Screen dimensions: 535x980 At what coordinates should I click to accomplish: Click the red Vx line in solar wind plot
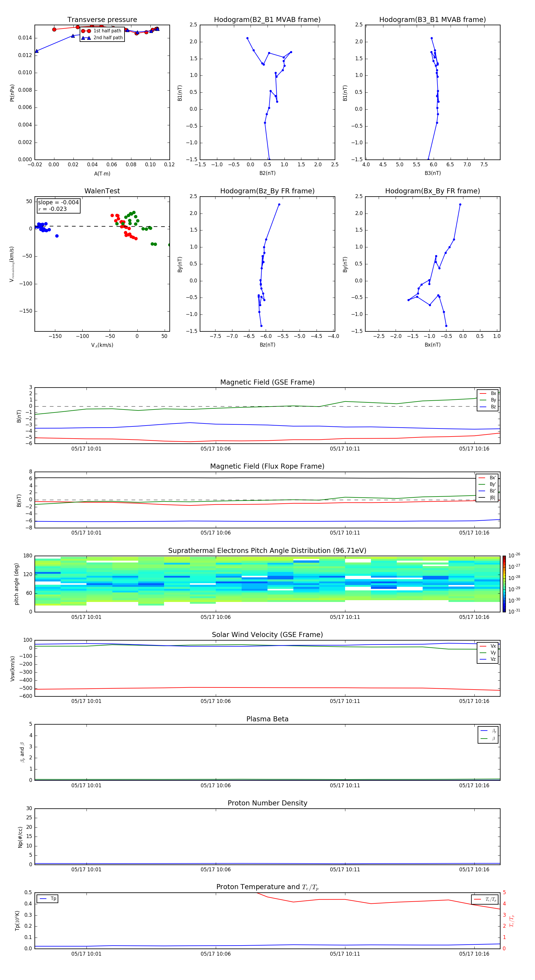point(267,687)
